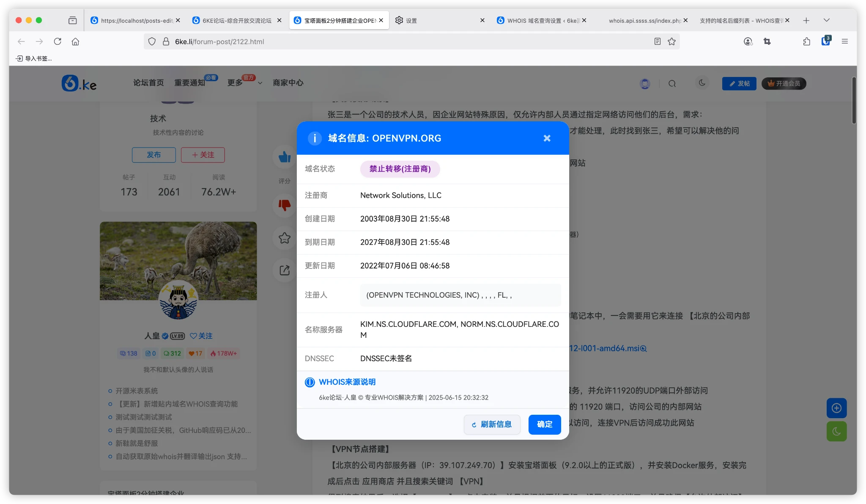Click the 刷新信息 refresh button
Screen dimensions: 866x504
pos(492,424)
